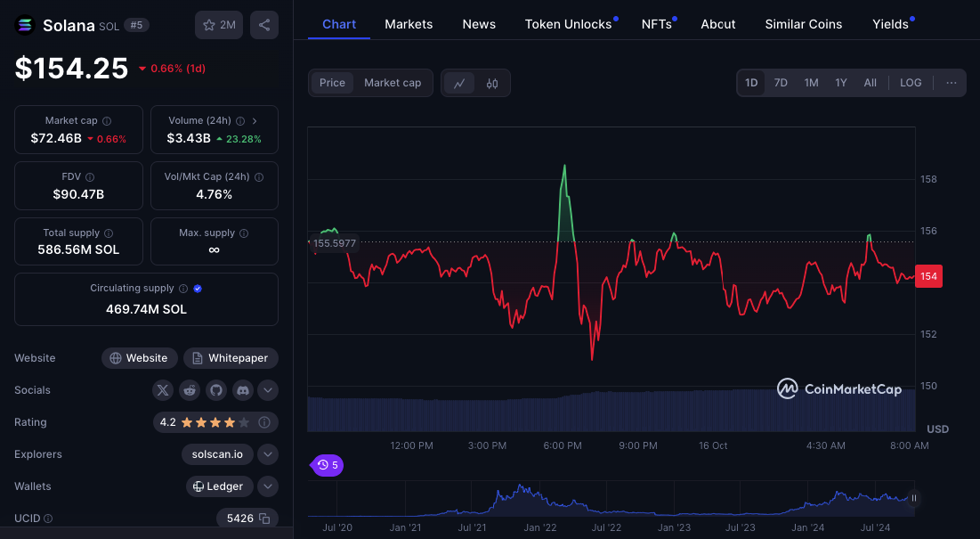Open chart history events badge showing 5
This screenshot has width=980, height=539.
328,464
